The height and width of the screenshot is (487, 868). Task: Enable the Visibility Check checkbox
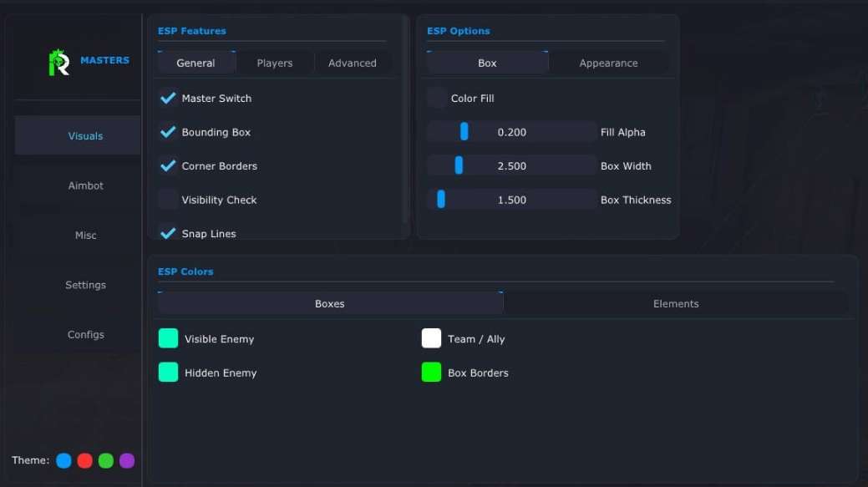pyautogui.click(x=168, y=199)
